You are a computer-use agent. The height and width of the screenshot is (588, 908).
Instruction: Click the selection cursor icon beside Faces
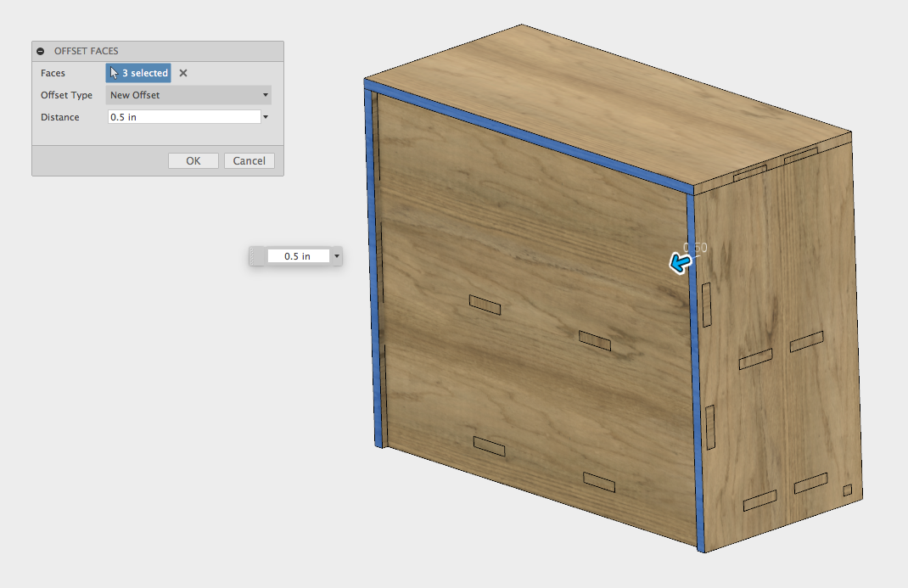pyautogui.click(x=112, y=73)
